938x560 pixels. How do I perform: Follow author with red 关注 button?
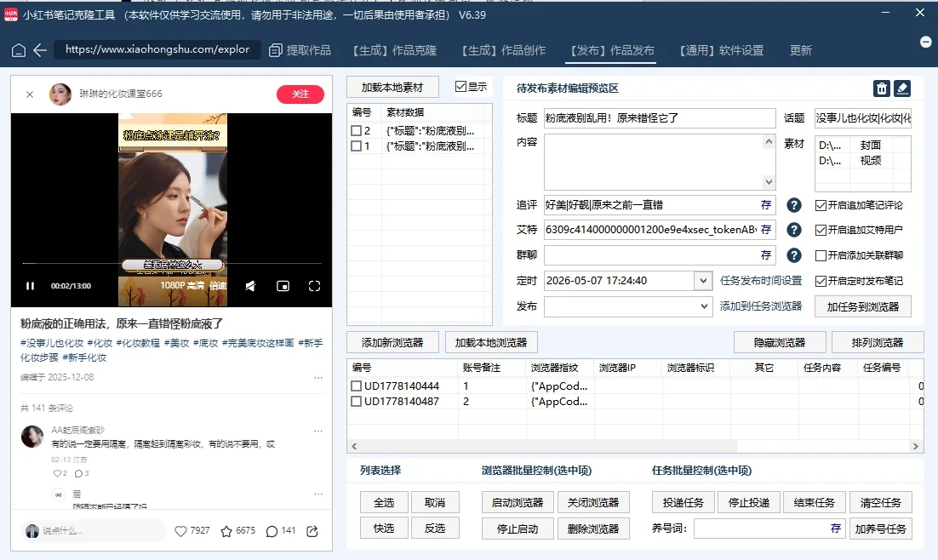(x=300, y=94)
